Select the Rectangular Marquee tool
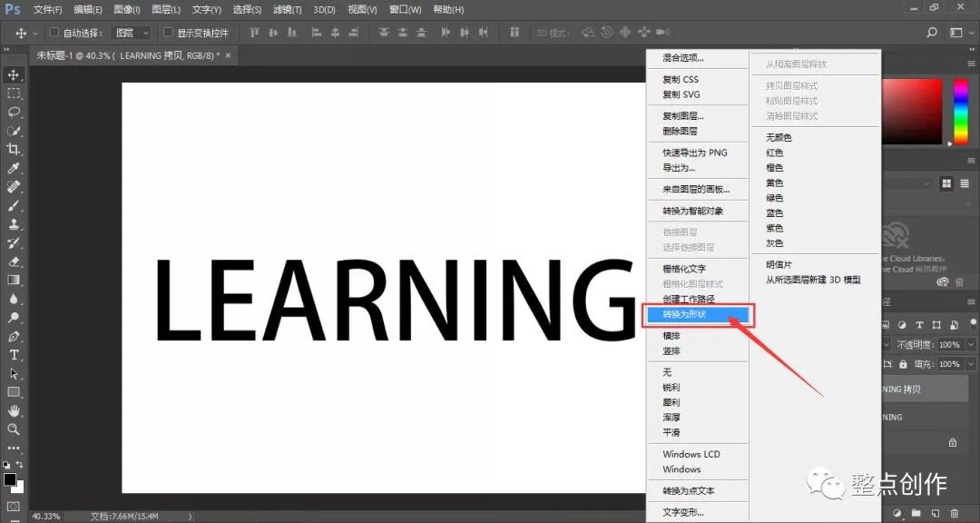This screenshot has height=523, width=980. click(13, 94)
